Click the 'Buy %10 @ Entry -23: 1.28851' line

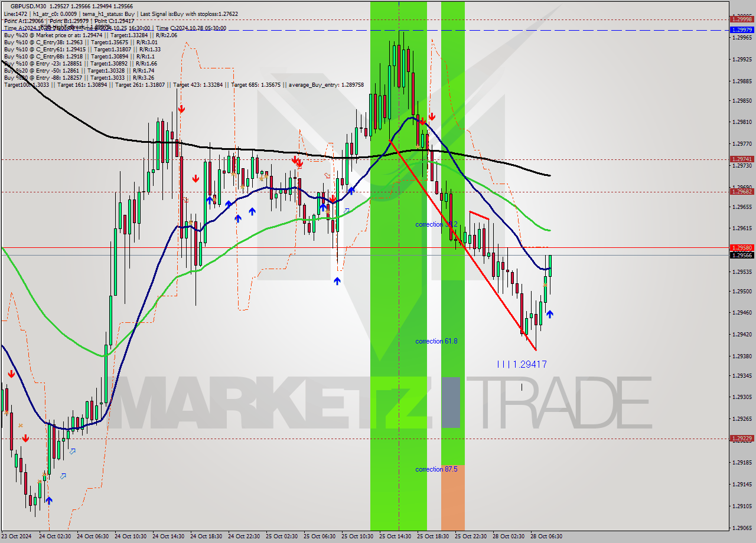pyautogui.click(x=80, y=63)
